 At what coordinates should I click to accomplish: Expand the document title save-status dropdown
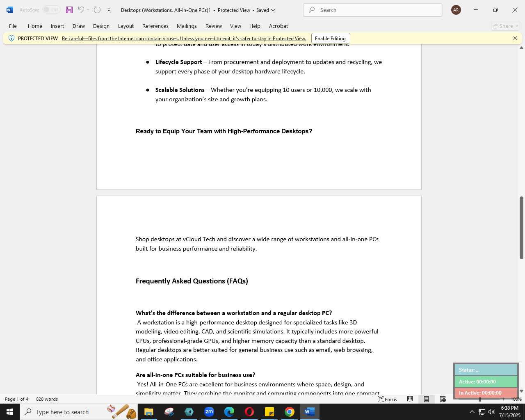tap(273, 10)
